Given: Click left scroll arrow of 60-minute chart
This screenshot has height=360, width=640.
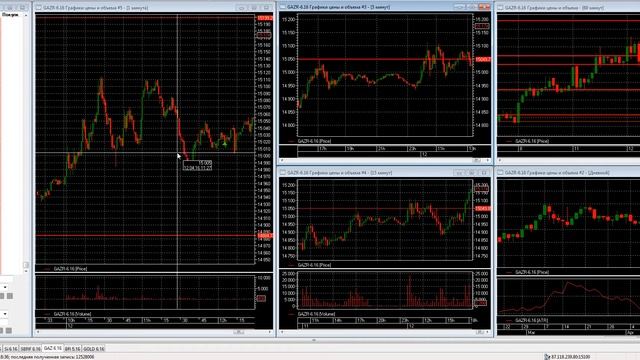Looking at the screenshot, I should coord(500,160).
